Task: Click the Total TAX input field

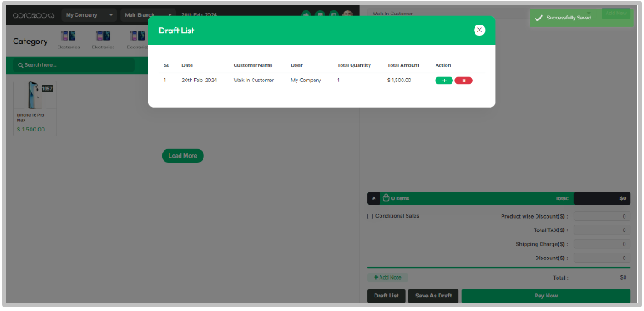Action: click(602, 230)
